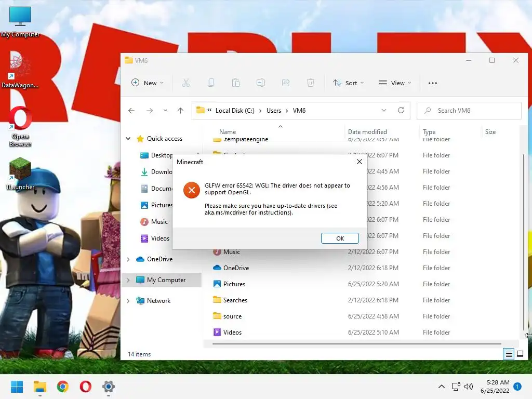Sort by the Type column header

pyautogui.click(x=429, y=131)
